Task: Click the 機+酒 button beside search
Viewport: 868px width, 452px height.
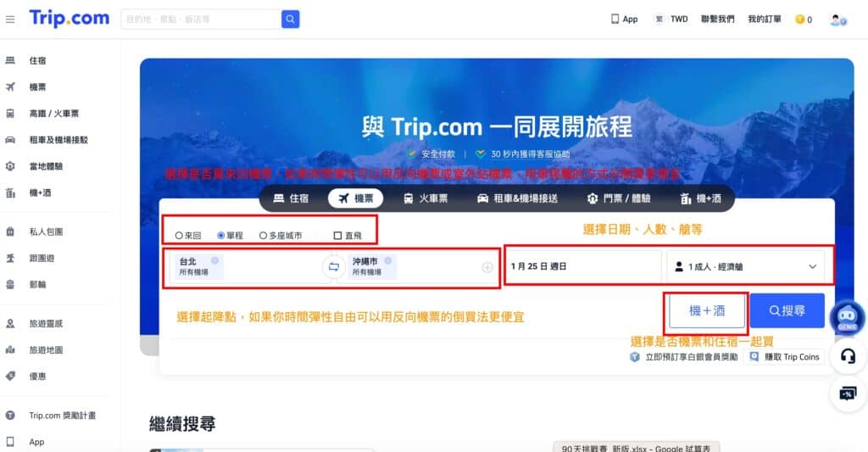Action: coord(707,310)
